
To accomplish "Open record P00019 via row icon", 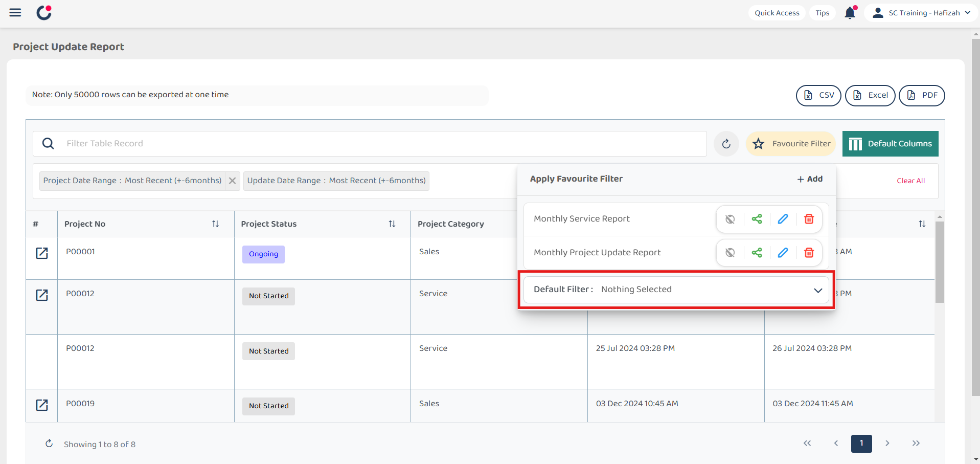I will coord(42,405).
